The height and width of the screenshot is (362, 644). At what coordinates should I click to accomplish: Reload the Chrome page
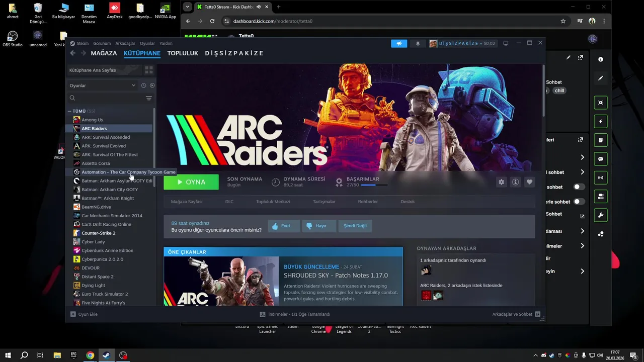coord(212,21)
